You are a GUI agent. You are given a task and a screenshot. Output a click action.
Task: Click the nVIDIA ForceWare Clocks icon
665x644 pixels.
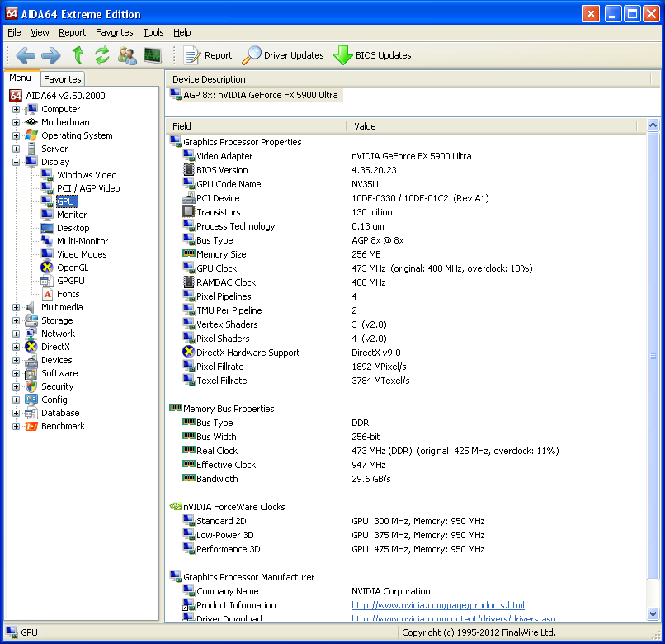pyautogui.click(x=176, y=506)
